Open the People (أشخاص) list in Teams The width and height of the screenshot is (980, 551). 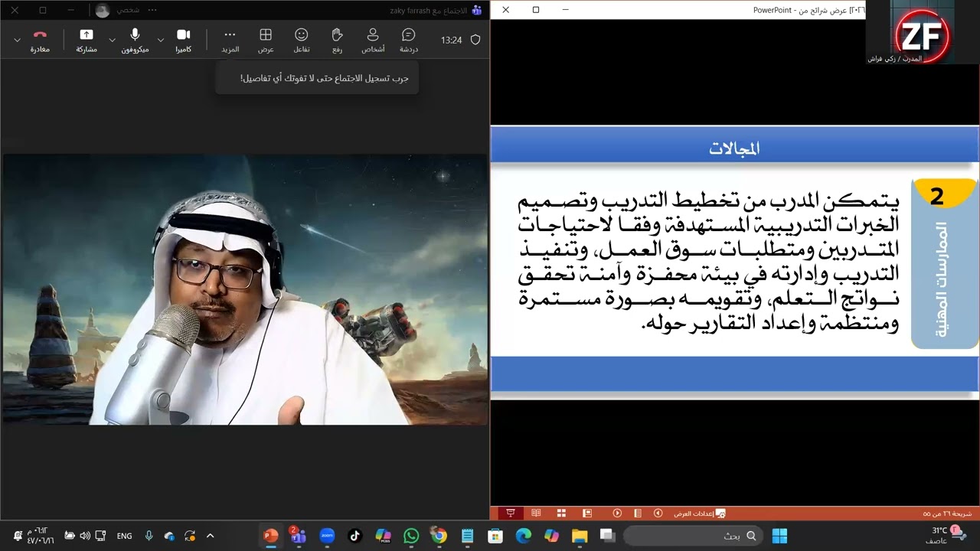coord(373,40)
